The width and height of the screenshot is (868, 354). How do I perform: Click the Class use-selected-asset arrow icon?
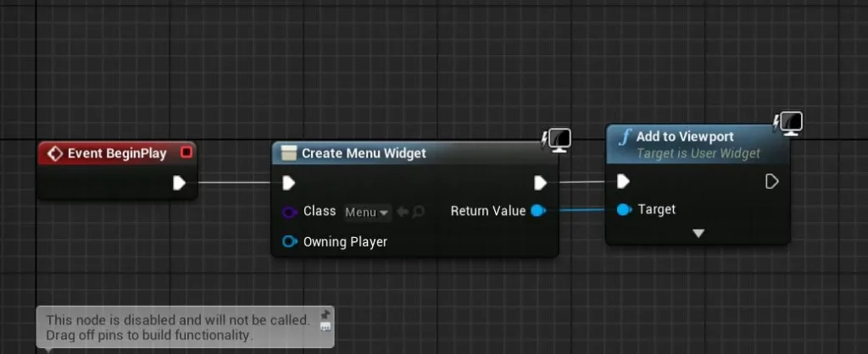[403, 212]
